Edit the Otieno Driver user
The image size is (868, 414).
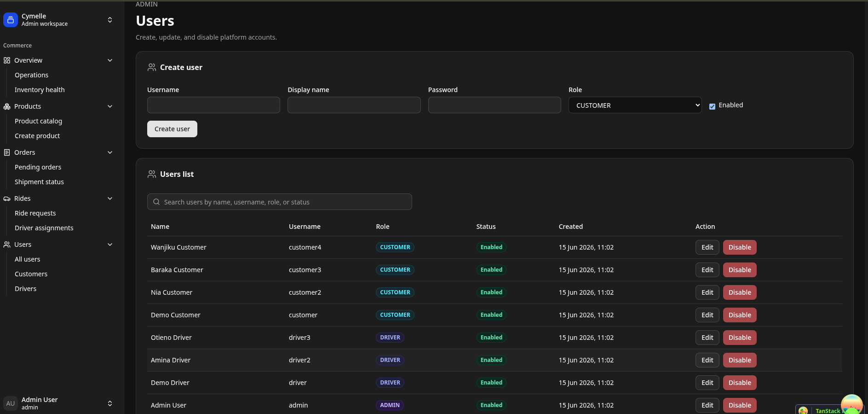[x=707, y=338]
